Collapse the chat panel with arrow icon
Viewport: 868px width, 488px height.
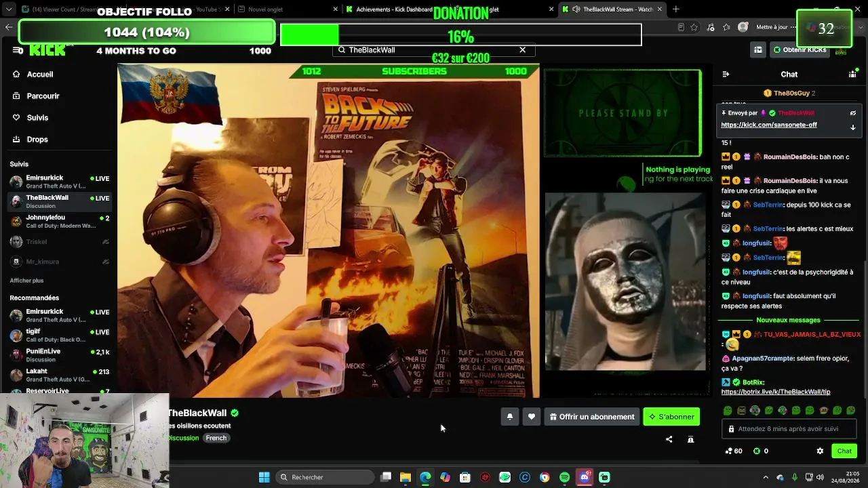(x=726, y=74)
